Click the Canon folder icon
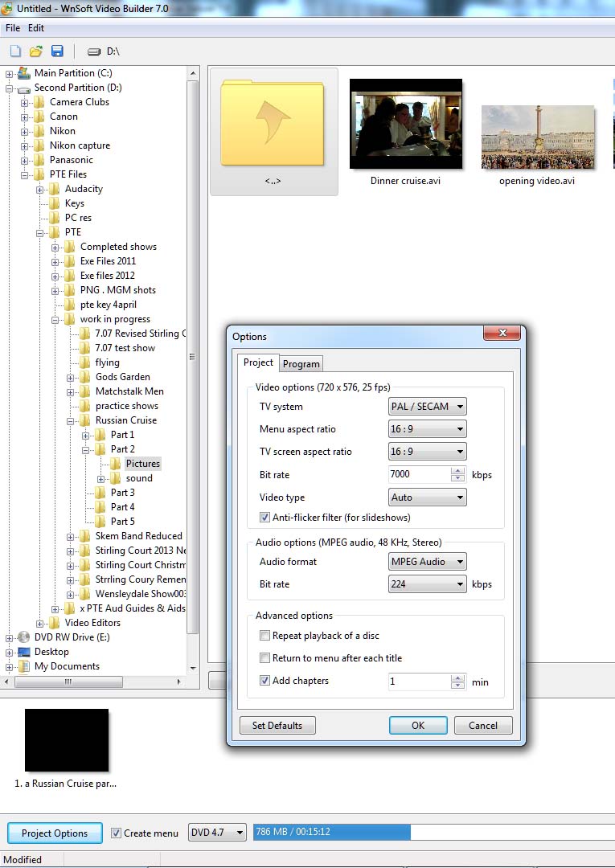615x868 pixels. [x=39, y=117]
